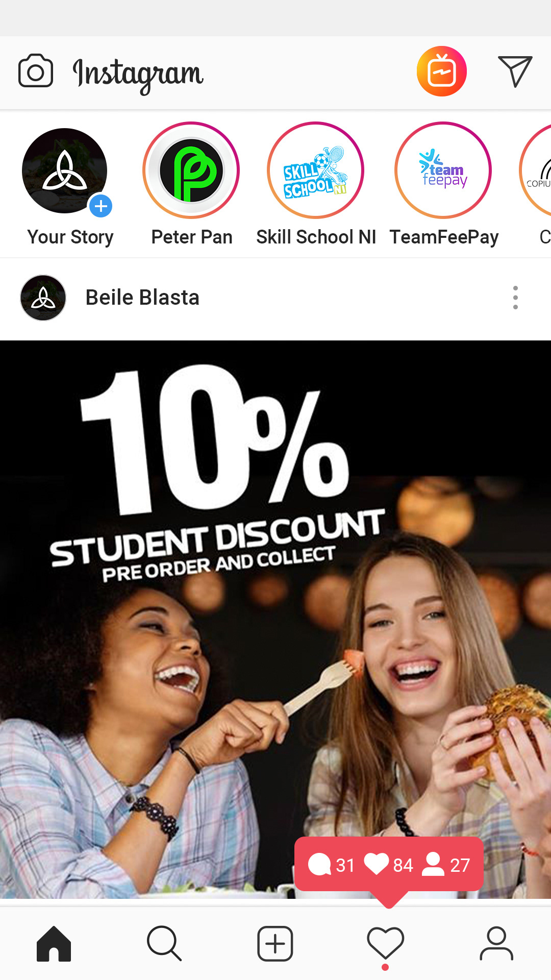Viewport: 551px width, 980px height.
Task: Open post options three-dot menu
Action: coord(515,298)
